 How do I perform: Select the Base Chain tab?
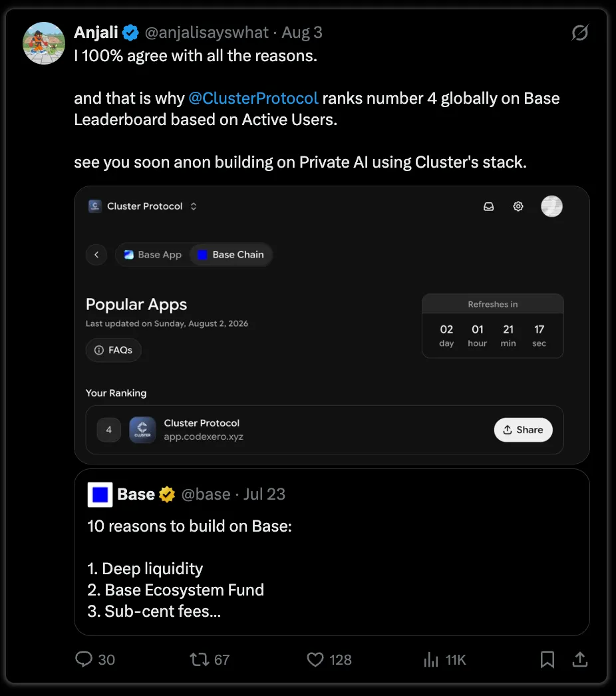[231, 255]
